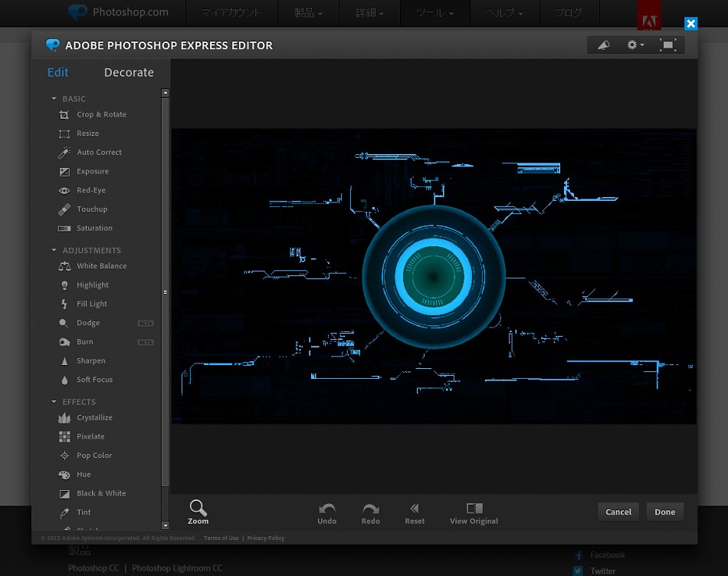728x576 pixels.
Task: Switch to the Edit tab
Action: pyautogui.click(x=58, y=72)
